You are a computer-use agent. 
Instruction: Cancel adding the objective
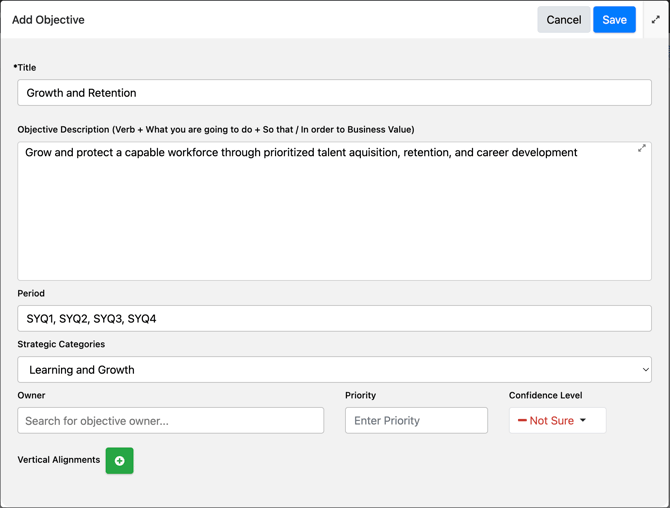563,20
